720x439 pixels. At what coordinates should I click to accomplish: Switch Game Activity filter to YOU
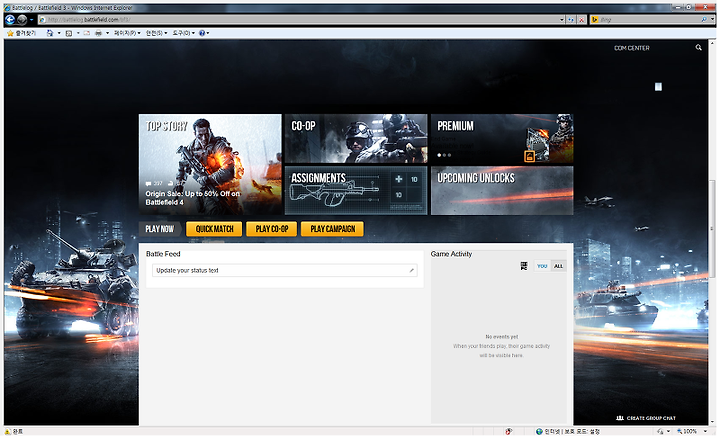(x=542, y=266)
